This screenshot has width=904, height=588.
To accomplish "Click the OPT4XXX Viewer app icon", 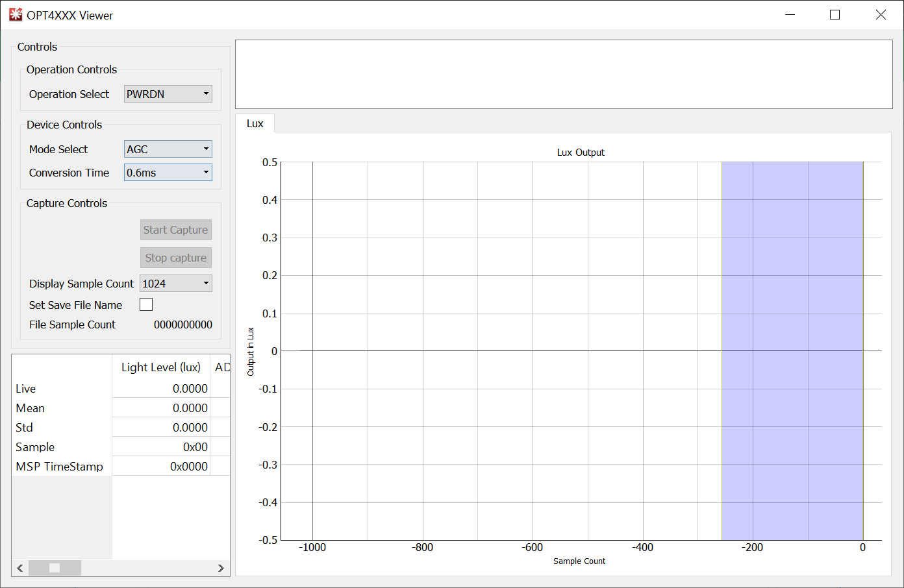I will (x=16, y=15).
